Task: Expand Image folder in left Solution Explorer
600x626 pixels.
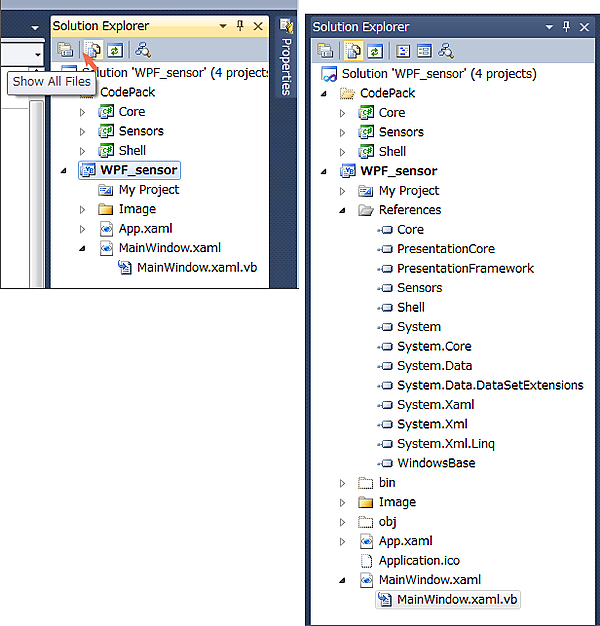Action: (82, 210)
